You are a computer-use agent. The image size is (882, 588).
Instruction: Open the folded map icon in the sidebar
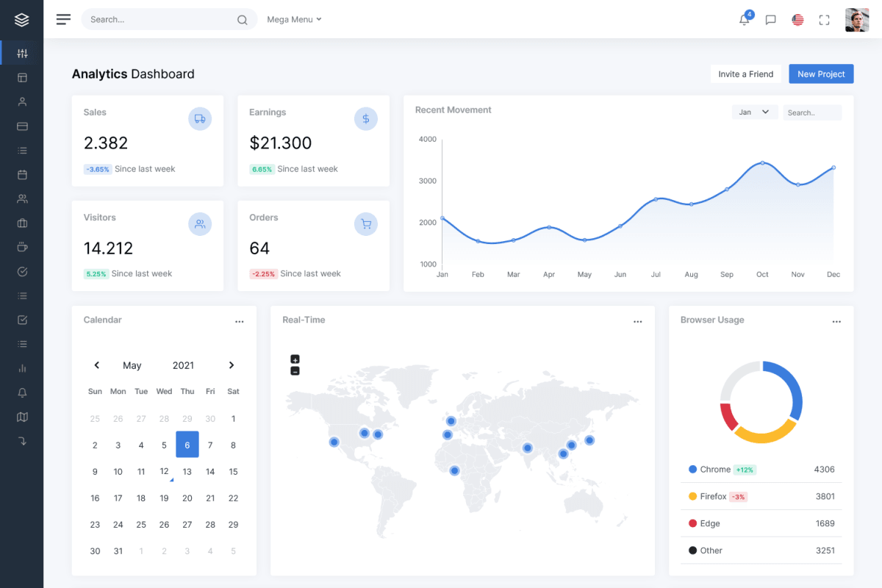click(x=22, y=417)
